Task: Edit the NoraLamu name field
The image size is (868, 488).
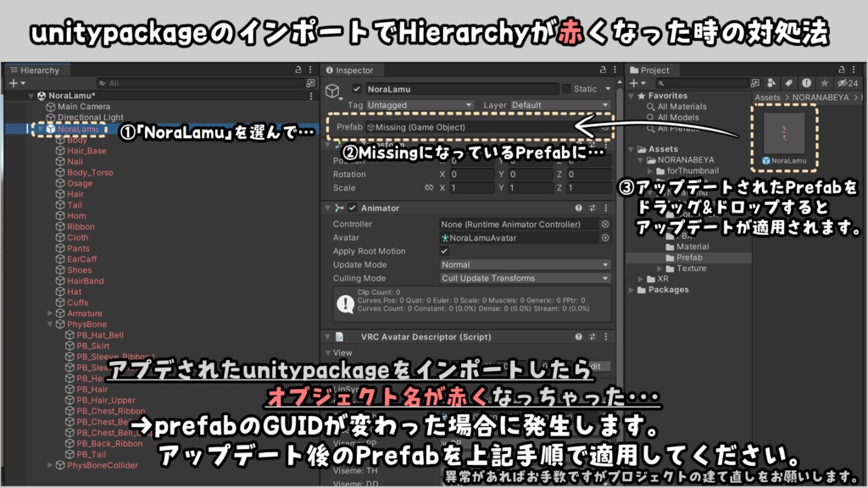Action: [x=462, y=89]
